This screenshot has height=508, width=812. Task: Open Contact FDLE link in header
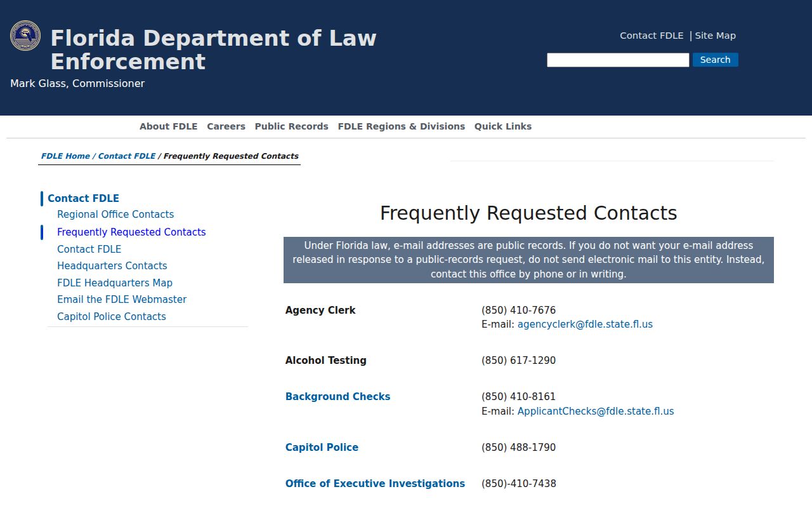652,36
